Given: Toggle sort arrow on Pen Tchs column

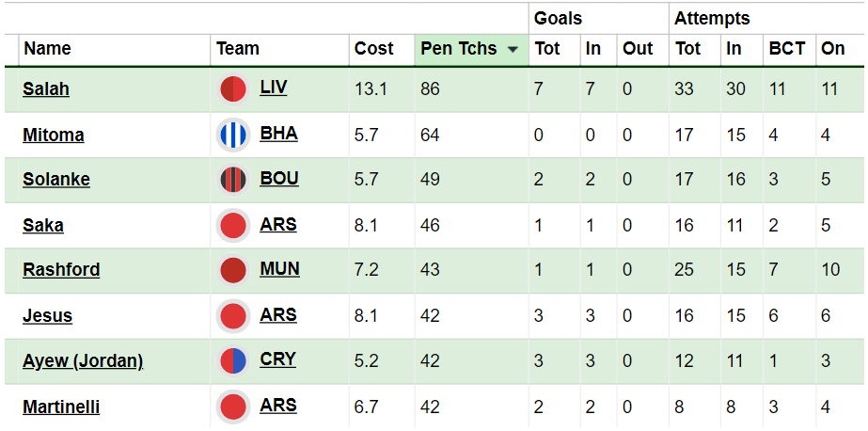Looking at the screenshot, I should click(513, 50).
